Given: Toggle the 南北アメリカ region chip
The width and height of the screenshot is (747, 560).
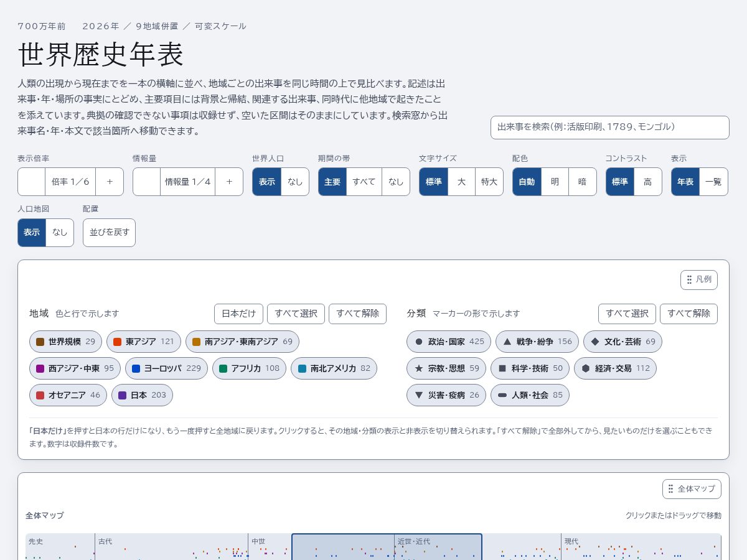Looking at the screenshot, I should tap(334, 368).
